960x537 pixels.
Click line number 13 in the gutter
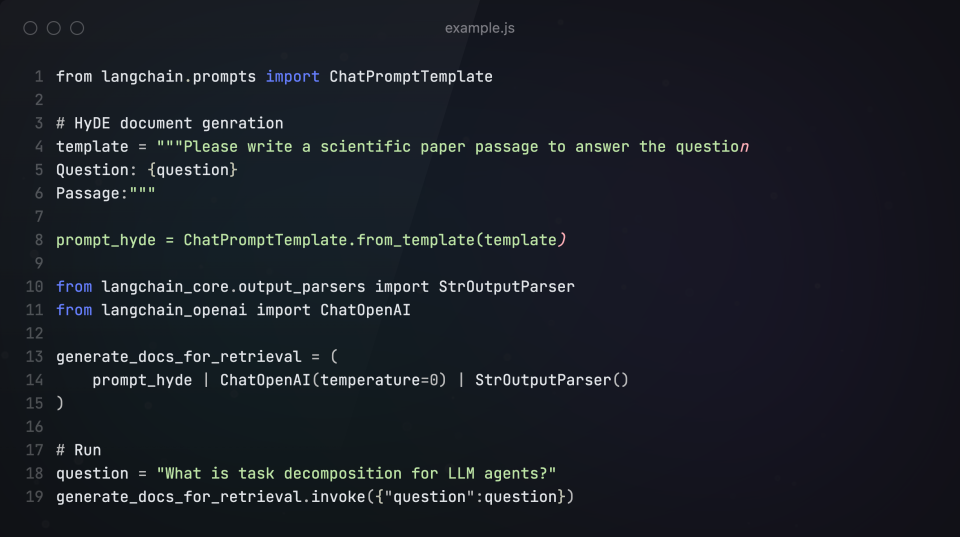34,357
